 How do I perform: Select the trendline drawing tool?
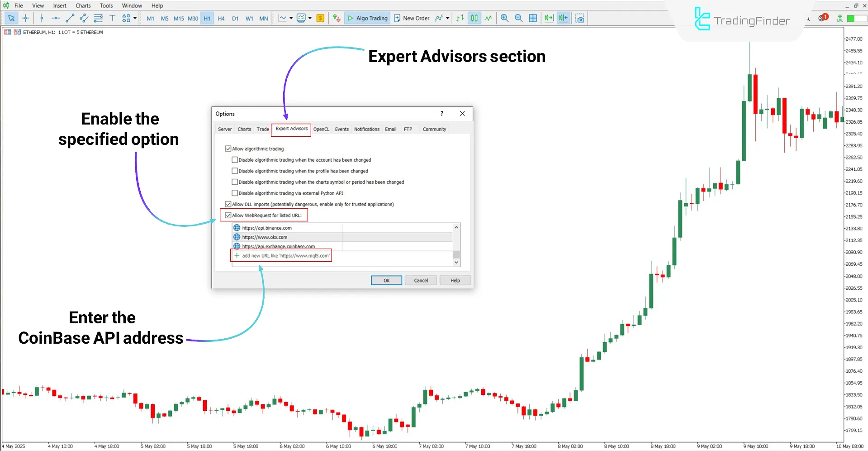70,18
